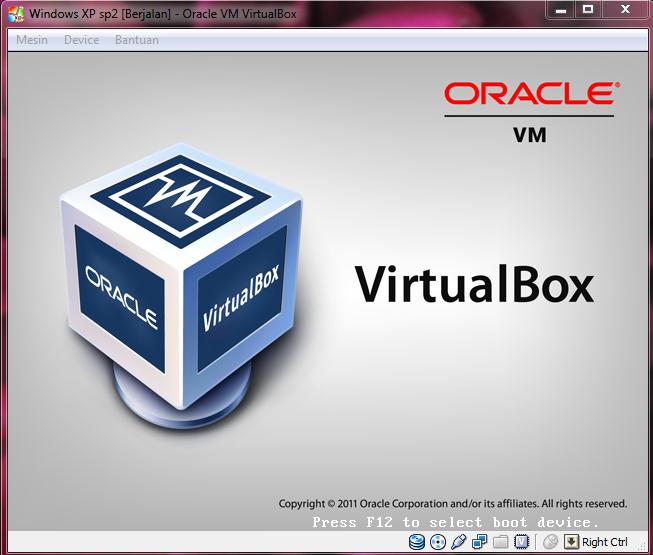Click the keyboard capture arrow icon
The image size is (653, 555).
pyautogui.click(x=571, y=542)
